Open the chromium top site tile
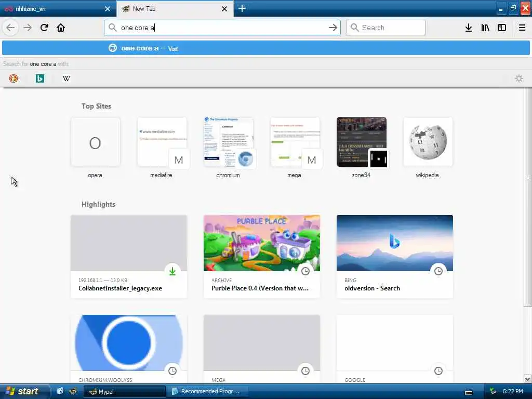 coord(228,148)
